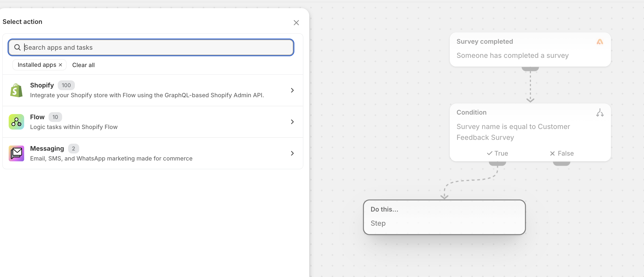Click the False branch output connector
Viewport: 644px width, 277px height.
[x=562, y=163]
